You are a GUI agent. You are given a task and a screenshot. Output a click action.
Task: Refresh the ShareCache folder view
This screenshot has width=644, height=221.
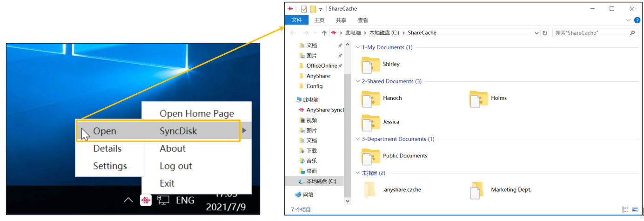(545, 33)
